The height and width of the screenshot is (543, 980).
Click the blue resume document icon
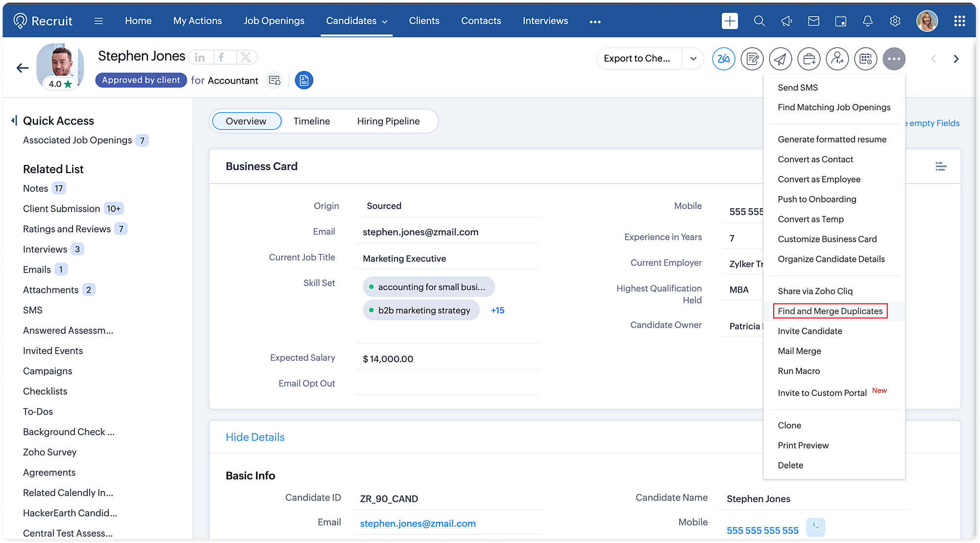pyautogui.click(x=304, y=80)
